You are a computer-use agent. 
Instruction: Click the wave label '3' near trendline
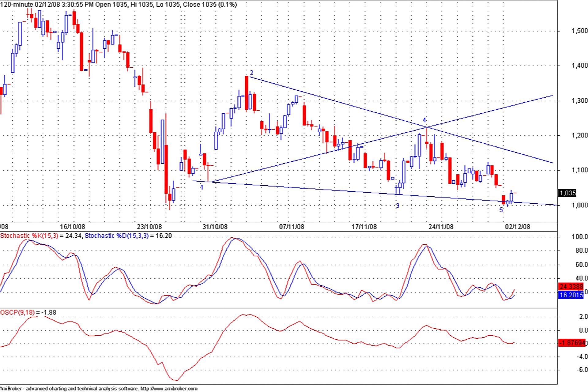(398, 206)
